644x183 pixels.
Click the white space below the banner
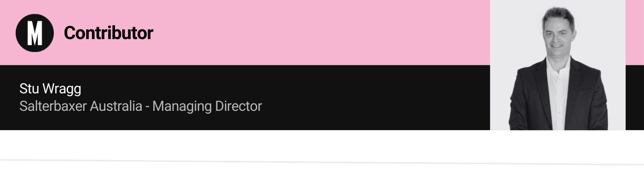click(x=322, y=144)
